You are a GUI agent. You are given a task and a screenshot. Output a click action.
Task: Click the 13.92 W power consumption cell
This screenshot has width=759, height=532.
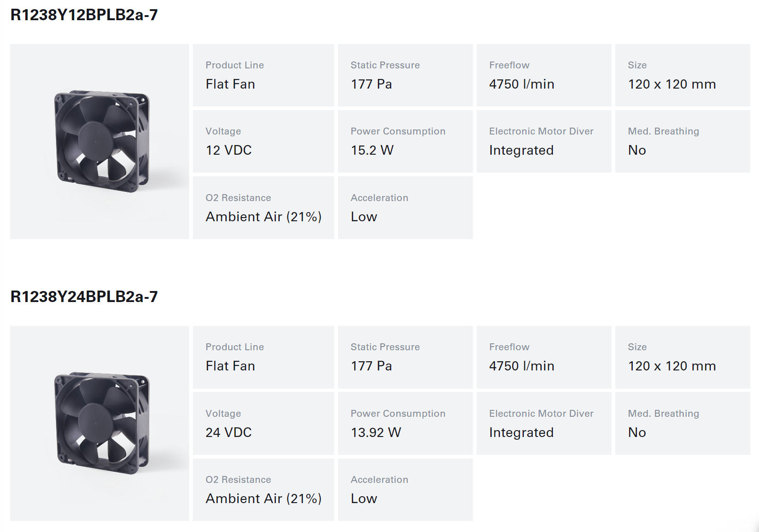pos(405,423)
